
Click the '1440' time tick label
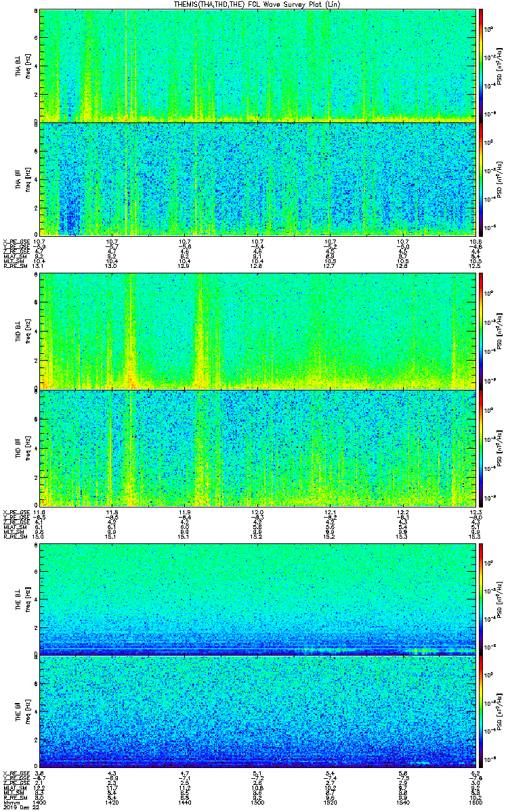(x=185, y=803)
